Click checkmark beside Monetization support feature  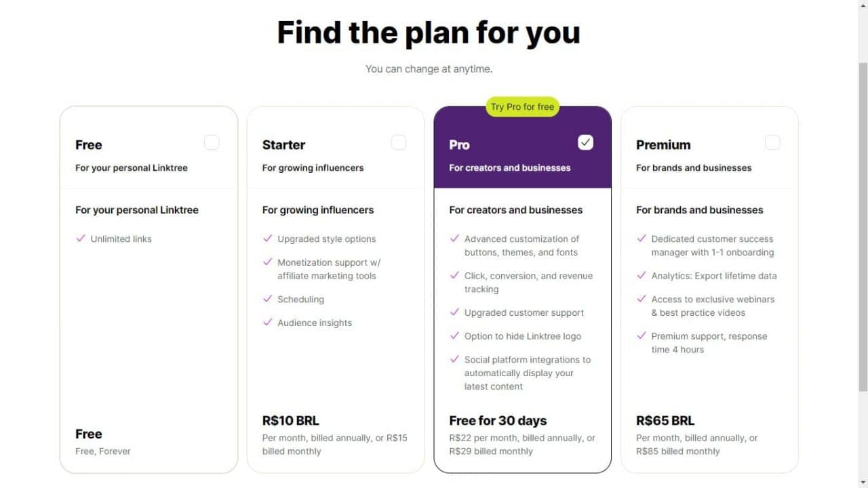click(267, 262)
